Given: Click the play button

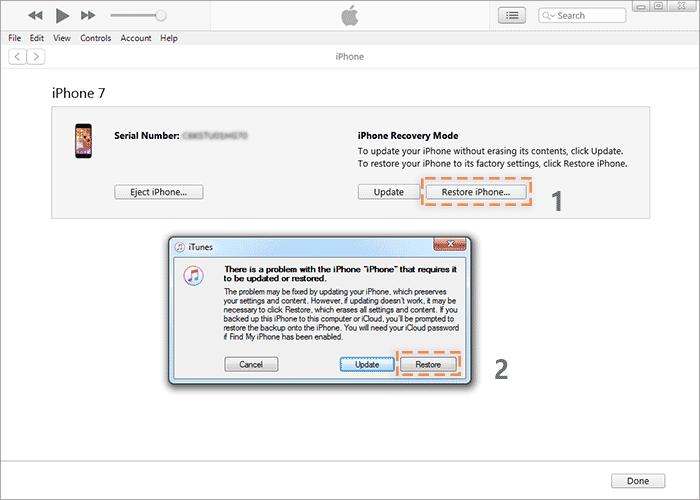Looking at the screenshot, I should pyautogui.click(x=62, y=16).
